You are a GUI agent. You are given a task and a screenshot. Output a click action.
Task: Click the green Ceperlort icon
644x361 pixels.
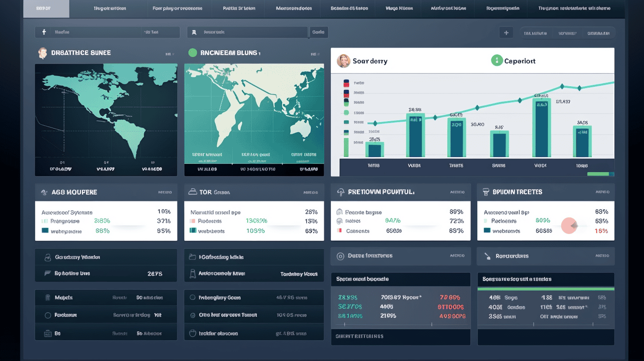497,61
